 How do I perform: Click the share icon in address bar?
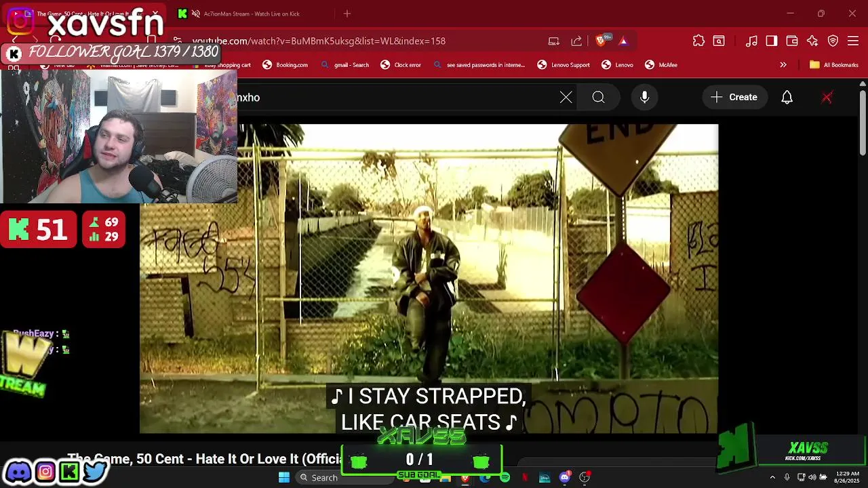tap(576, 41)
